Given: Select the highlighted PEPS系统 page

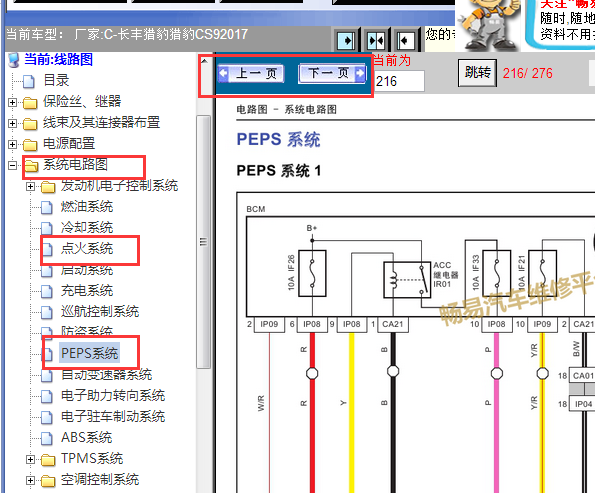Looking at the screenshot, I should pyautogui.click(x=90, y=353).
